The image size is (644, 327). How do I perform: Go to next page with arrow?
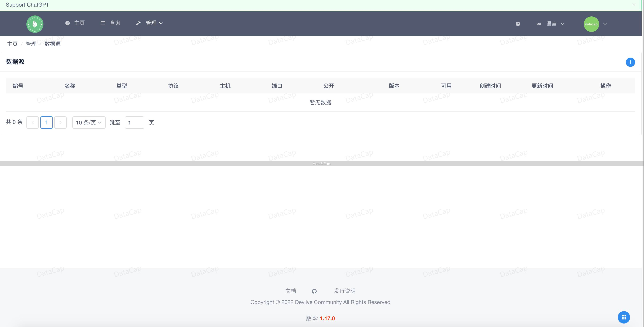pos(60,122)
